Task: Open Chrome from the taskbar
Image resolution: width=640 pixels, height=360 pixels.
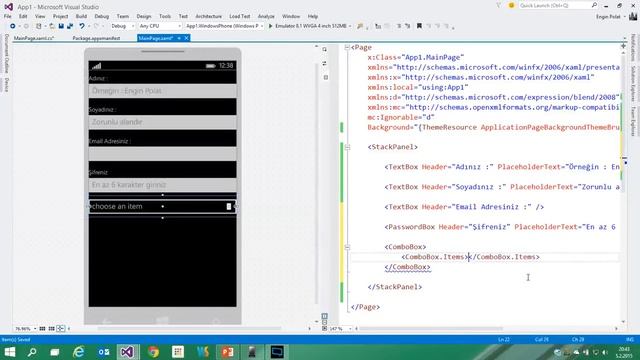Action: pyautogui.click(x=153, y=352)
